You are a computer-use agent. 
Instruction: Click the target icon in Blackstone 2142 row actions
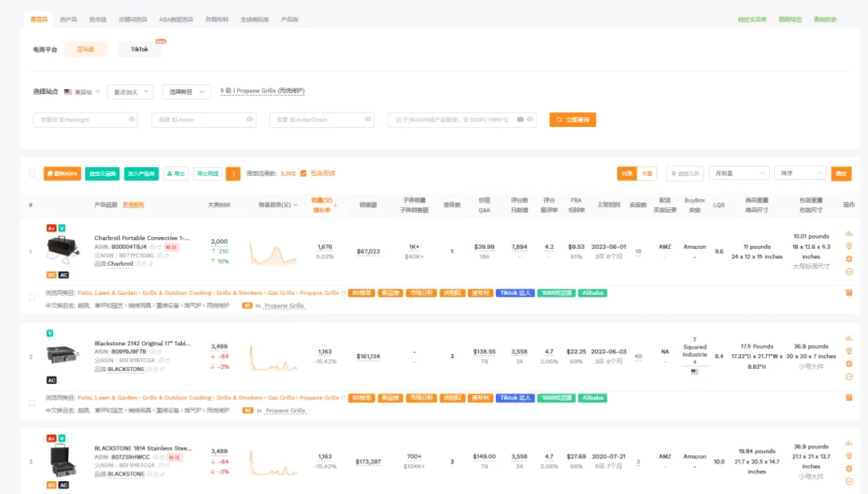(x=849, y=351)
